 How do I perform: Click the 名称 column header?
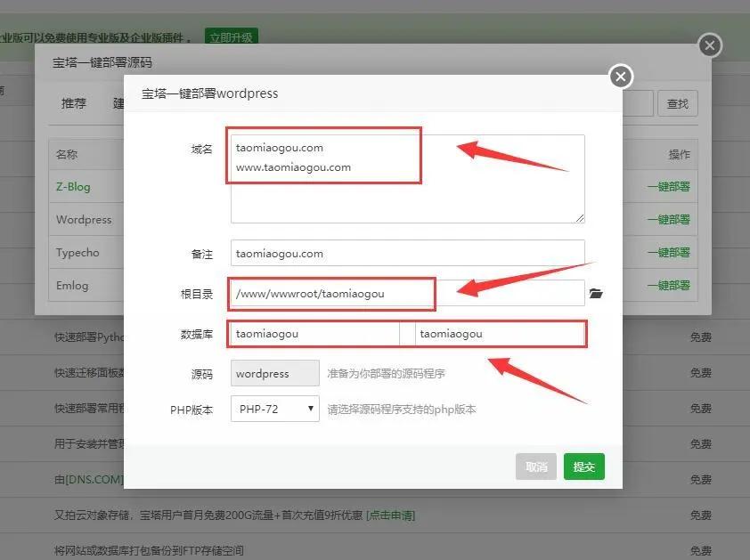(x=67, y=154)
